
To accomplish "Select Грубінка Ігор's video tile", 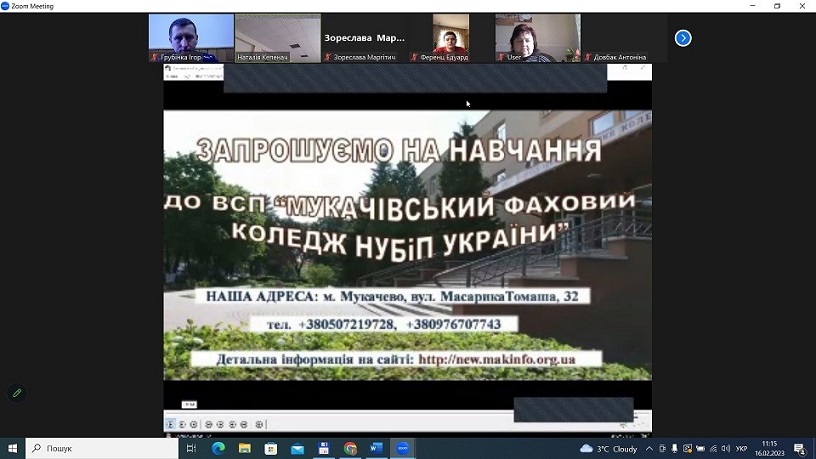I will point(191,38).
